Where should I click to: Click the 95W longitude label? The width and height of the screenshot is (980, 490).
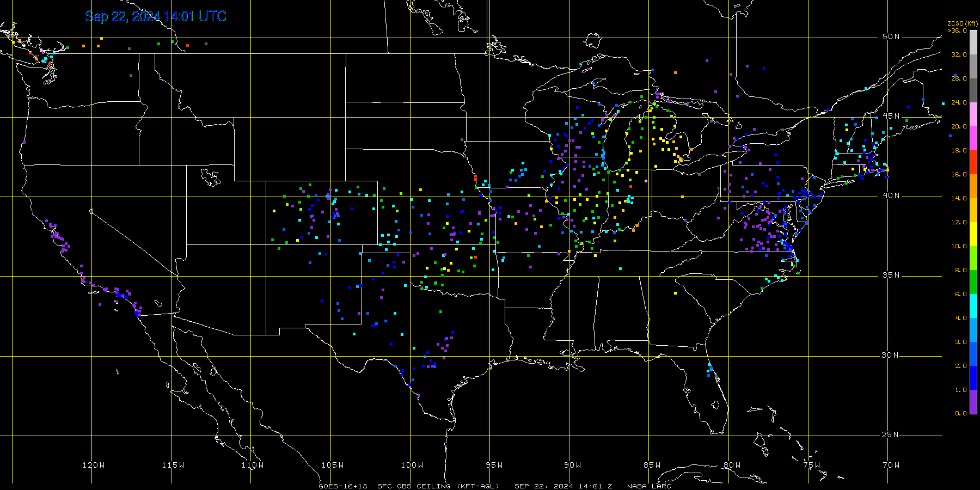click(494, 465)
